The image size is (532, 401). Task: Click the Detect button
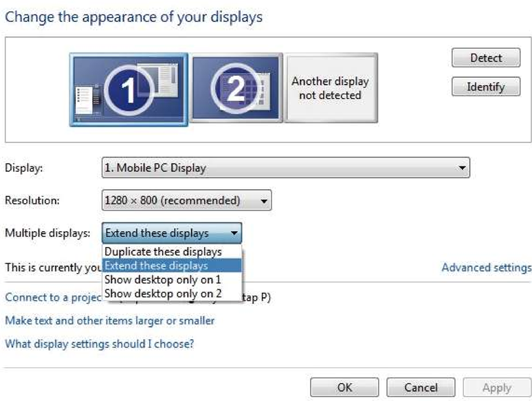[x=486, y=58]
